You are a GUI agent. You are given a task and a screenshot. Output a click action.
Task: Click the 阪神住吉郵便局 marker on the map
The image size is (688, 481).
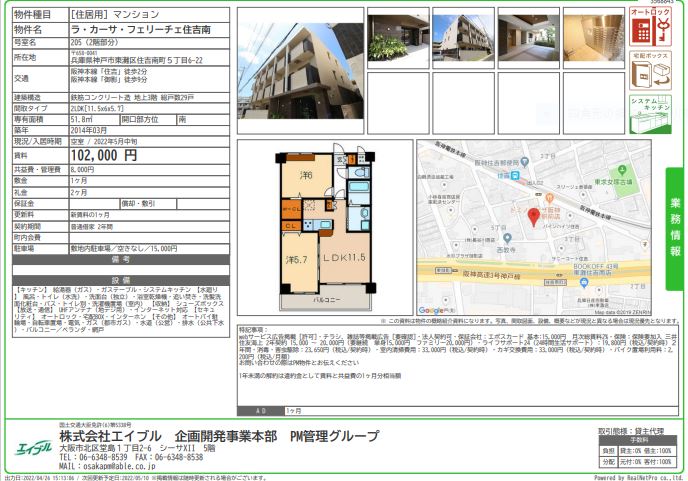pos(526,162)
